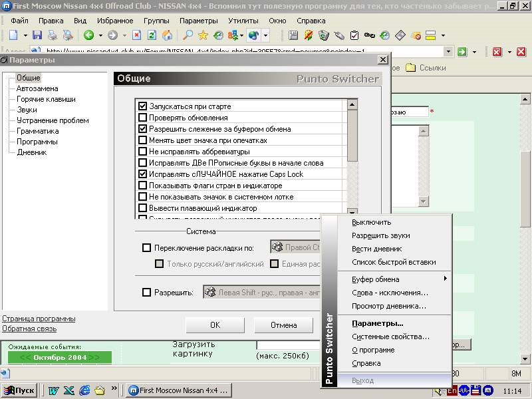Open the Файл menu
The width and height of the screenshot is (532, 399).
20,21
